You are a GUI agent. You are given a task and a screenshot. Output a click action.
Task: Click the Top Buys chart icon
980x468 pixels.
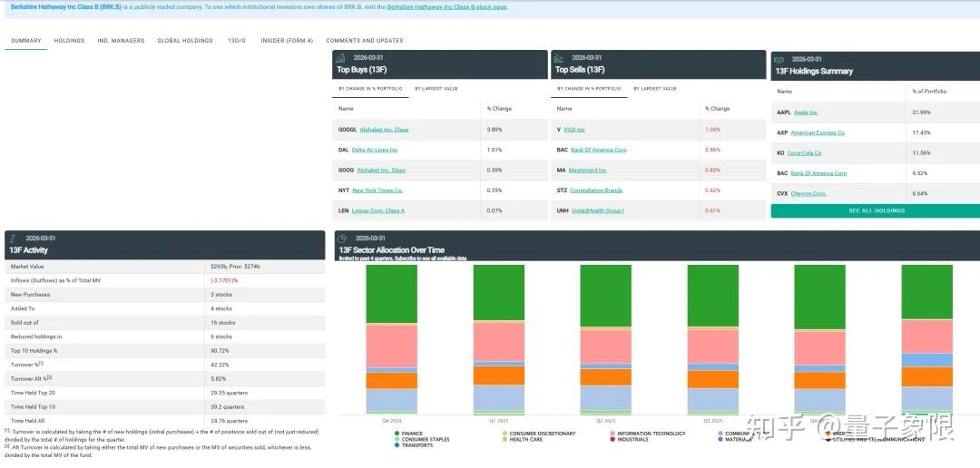(x=340, y=58)
